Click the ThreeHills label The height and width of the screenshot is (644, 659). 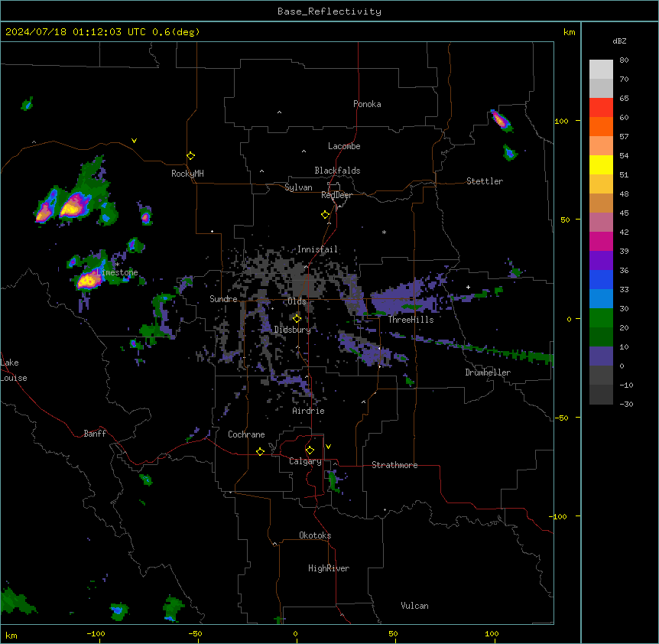[411, 320]
